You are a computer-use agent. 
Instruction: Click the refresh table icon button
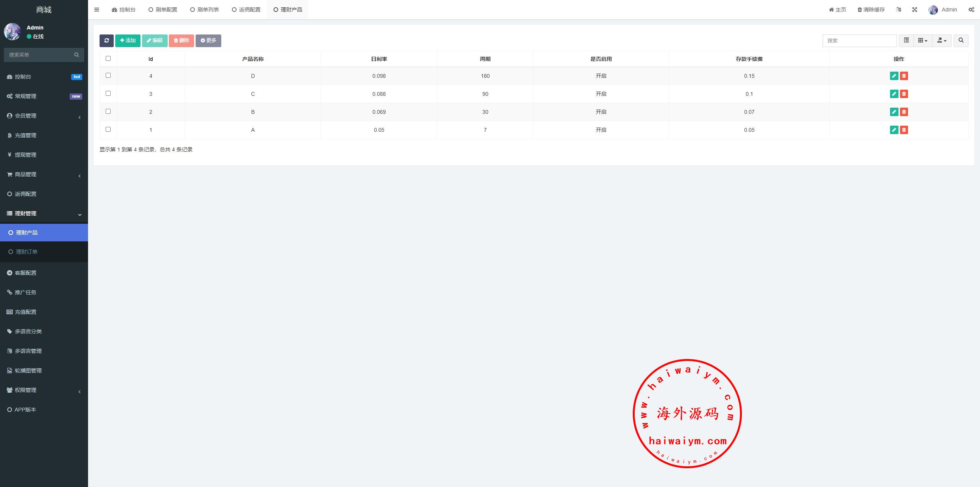tap(106, 41)
